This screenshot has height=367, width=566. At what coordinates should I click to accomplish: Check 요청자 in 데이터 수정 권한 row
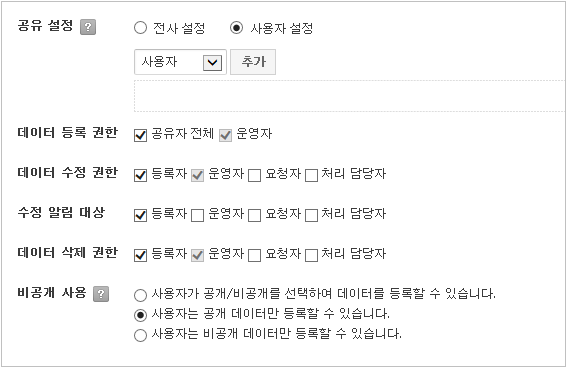pos(254,175)
